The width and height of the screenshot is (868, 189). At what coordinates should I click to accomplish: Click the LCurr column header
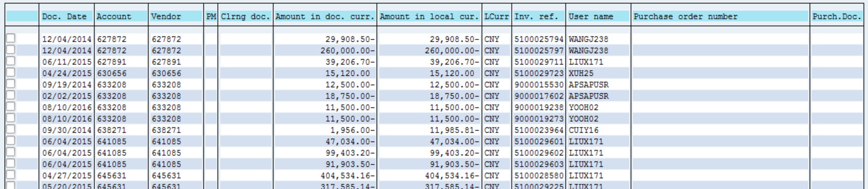(497, 17)
